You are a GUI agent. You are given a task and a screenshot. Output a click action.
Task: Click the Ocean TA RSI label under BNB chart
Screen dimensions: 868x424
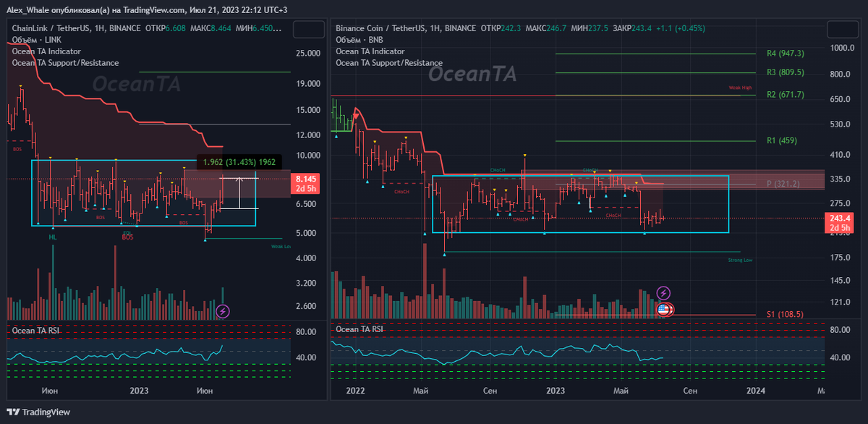click(359, 329)
